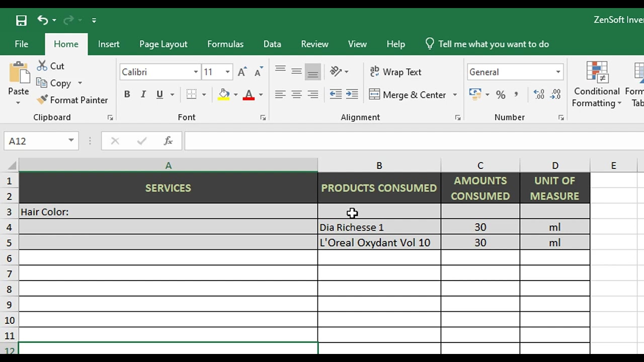Click the Merge & Center button

(408, 95)
